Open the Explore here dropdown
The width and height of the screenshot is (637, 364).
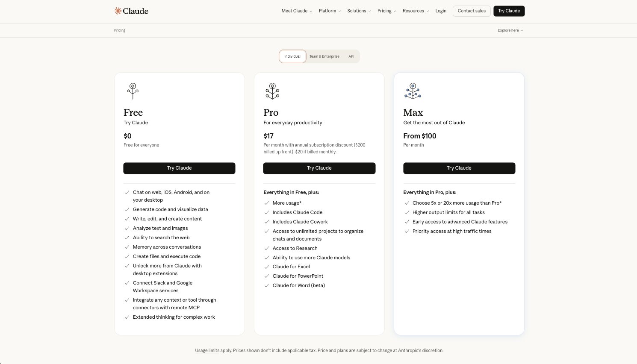(x=510, y=30)
